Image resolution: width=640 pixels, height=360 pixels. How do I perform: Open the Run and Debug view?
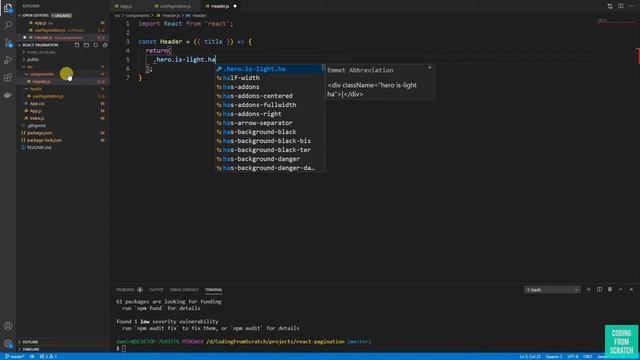pyautogui.click(x=8, y=60)
